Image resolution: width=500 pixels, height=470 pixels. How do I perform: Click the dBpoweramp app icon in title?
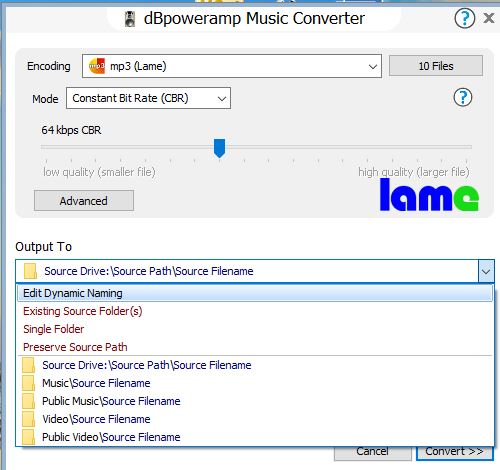(x=130, y=19)
